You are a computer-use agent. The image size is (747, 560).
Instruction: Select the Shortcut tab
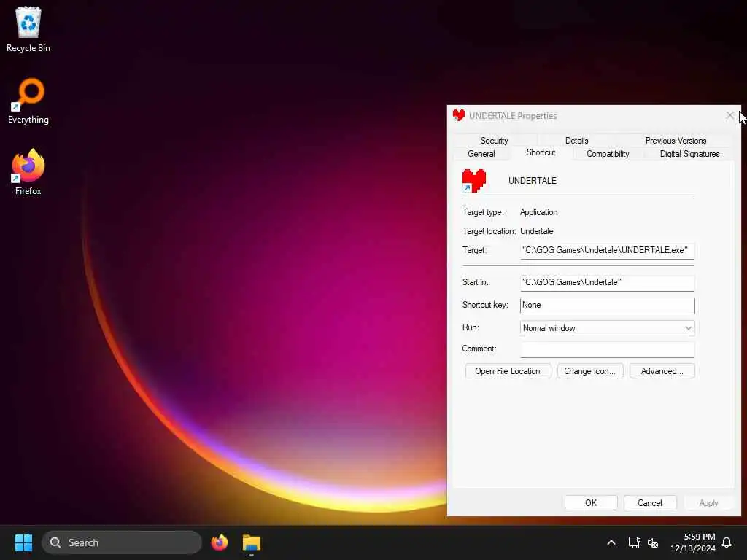541,152
